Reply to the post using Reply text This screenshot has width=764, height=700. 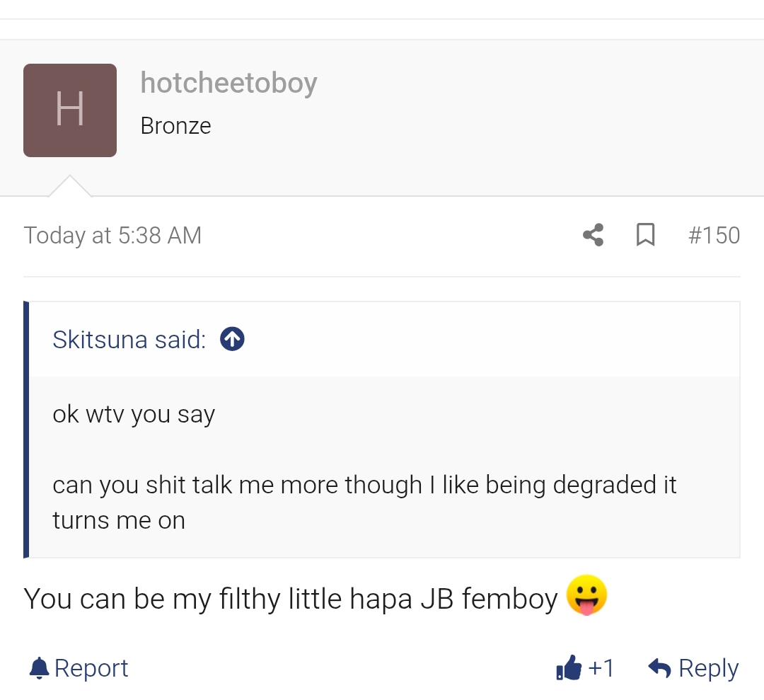tap(708, 668)
